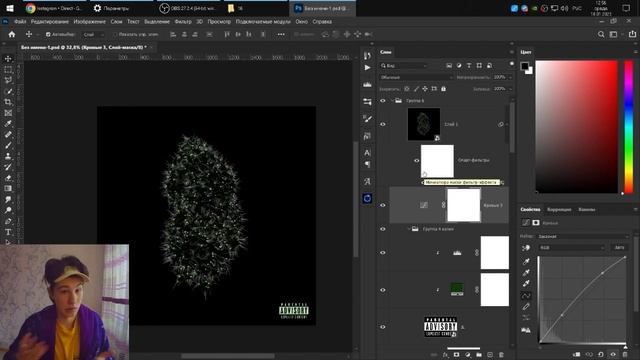This screenshot has width=640, height=360.
Task: Select the Кривые 3 layer mask thumbnail
Action: click(x=464, y=205)
